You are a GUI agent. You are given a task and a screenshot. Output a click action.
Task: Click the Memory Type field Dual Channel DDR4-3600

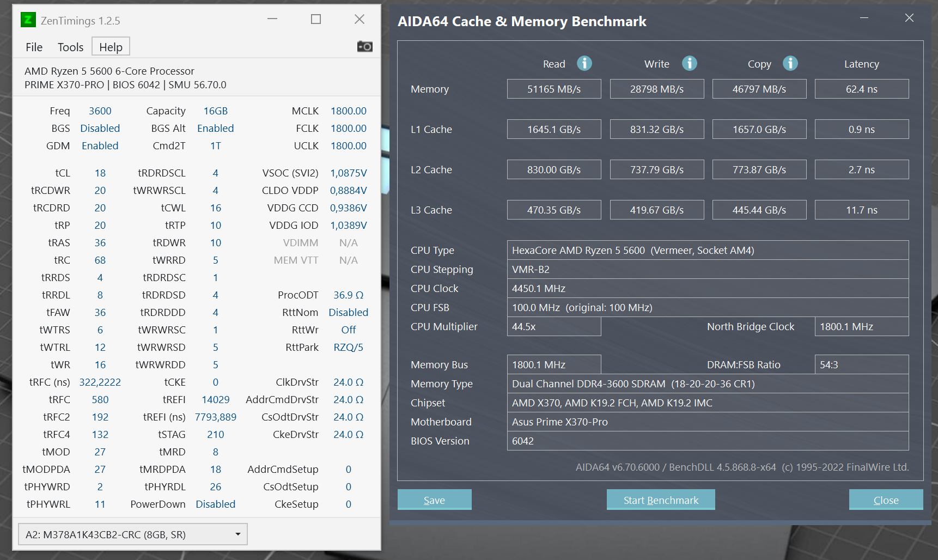coord(708,384)
